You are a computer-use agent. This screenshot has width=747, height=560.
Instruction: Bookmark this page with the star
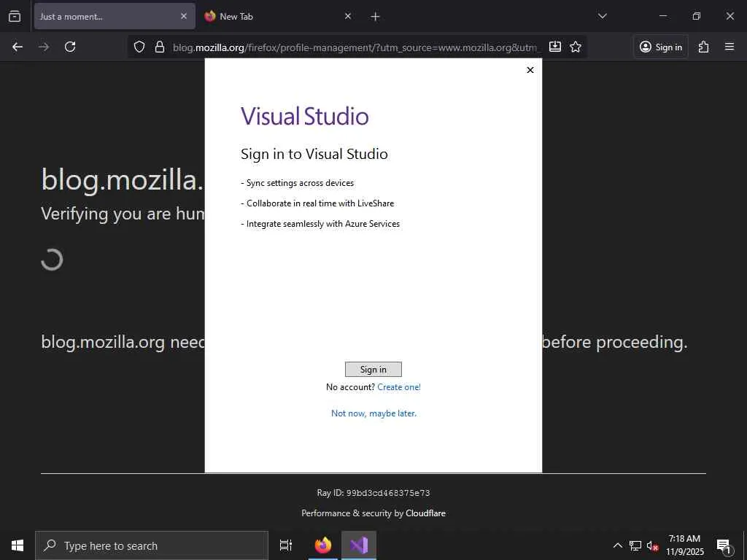tap(576, 47)
